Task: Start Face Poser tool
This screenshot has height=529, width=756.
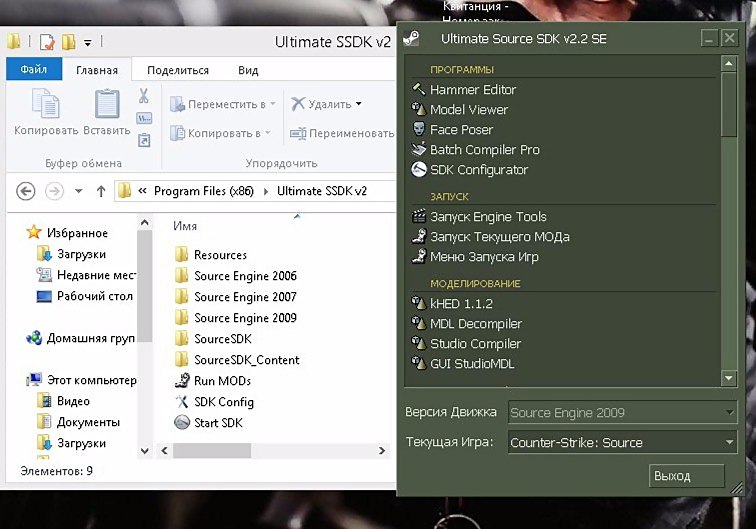Action: click(x=452, y=130)
